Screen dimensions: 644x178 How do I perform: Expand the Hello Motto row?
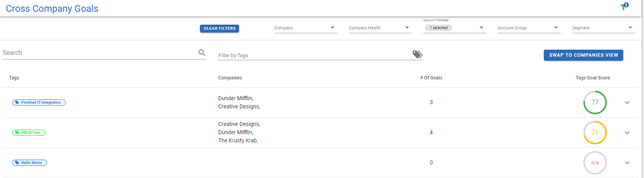pos(627,163)
